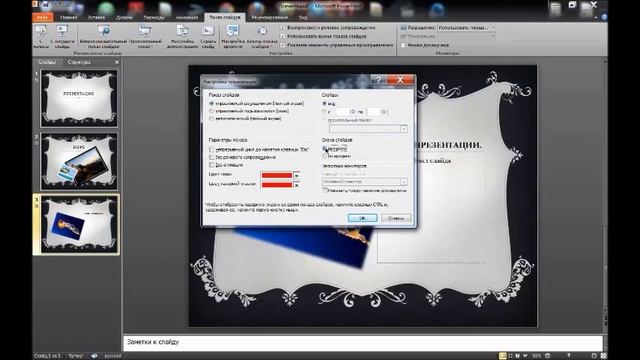Open the Insert (Вставка) ribbon tab
The image size is (640, 360).
click(97, 18)
